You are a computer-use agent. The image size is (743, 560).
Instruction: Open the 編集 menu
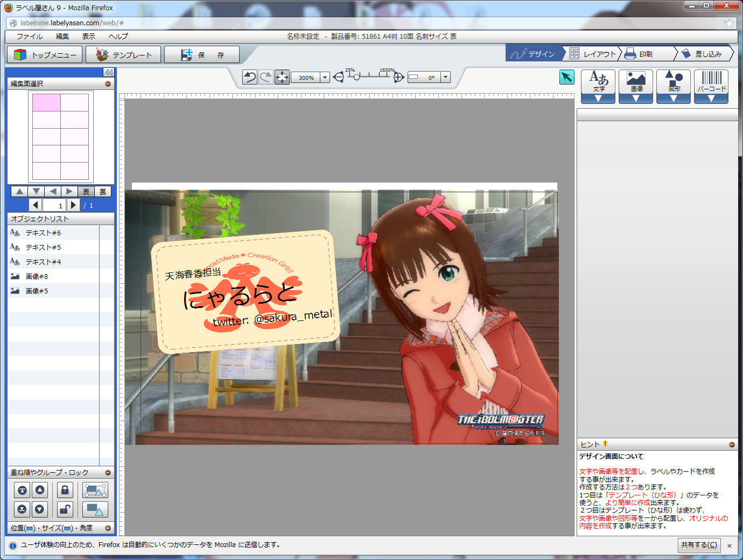(62, 37)
